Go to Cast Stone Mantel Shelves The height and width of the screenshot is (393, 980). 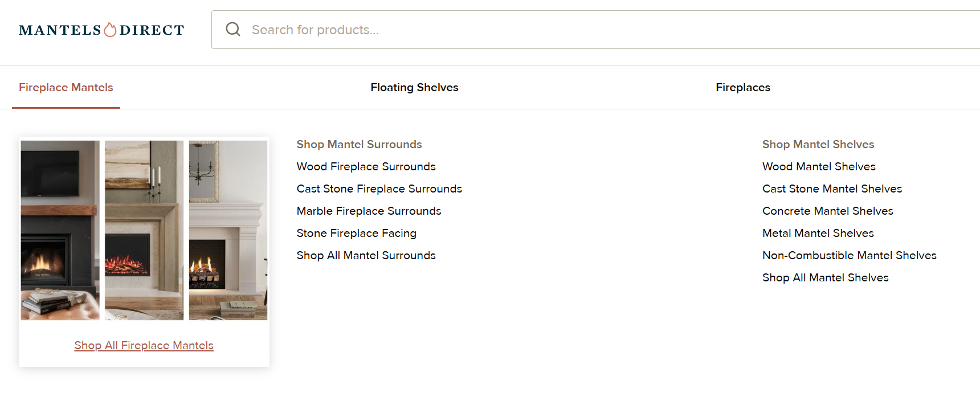pos(832,189)
